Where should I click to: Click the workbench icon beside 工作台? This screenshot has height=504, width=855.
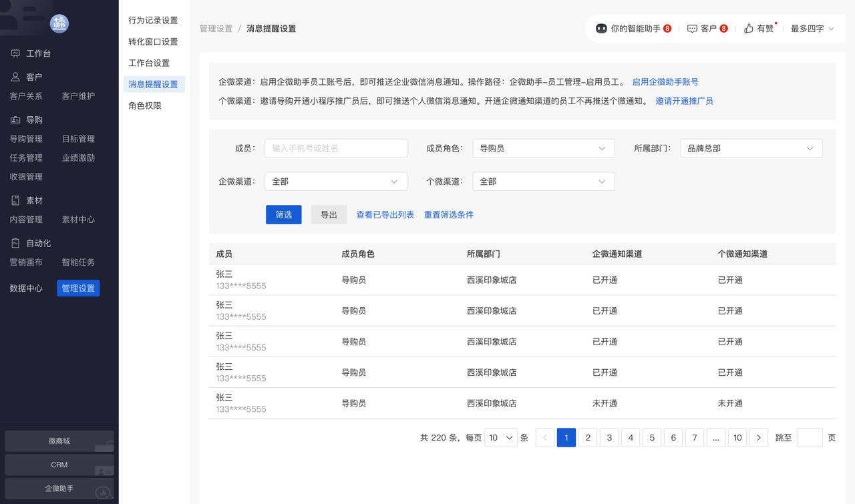point(15,53)
